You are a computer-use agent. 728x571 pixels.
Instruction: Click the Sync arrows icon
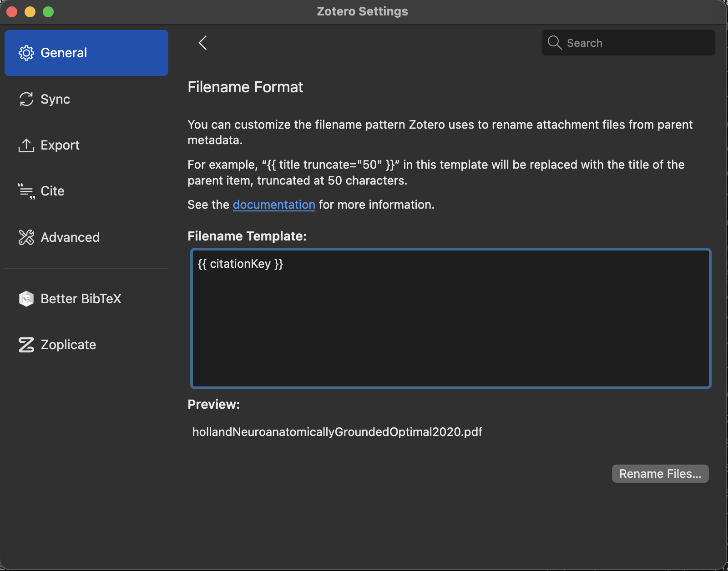pos(26,99)
